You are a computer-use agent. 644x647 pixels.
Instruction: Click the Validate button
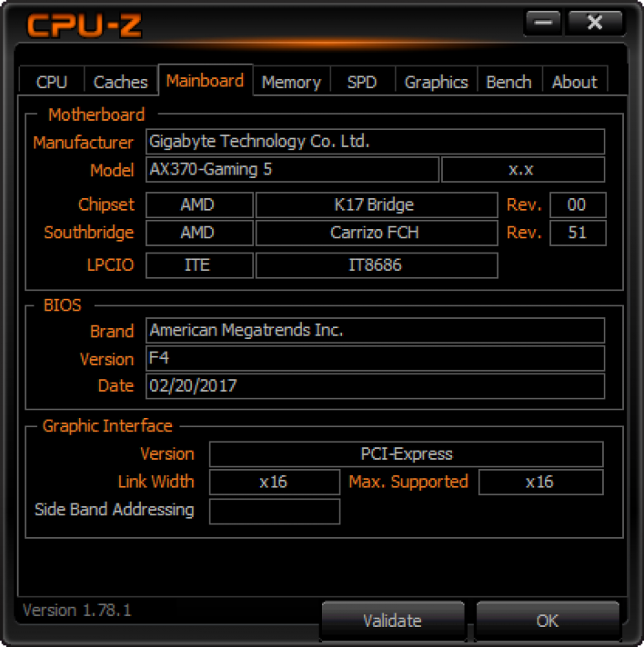point(392,620)
